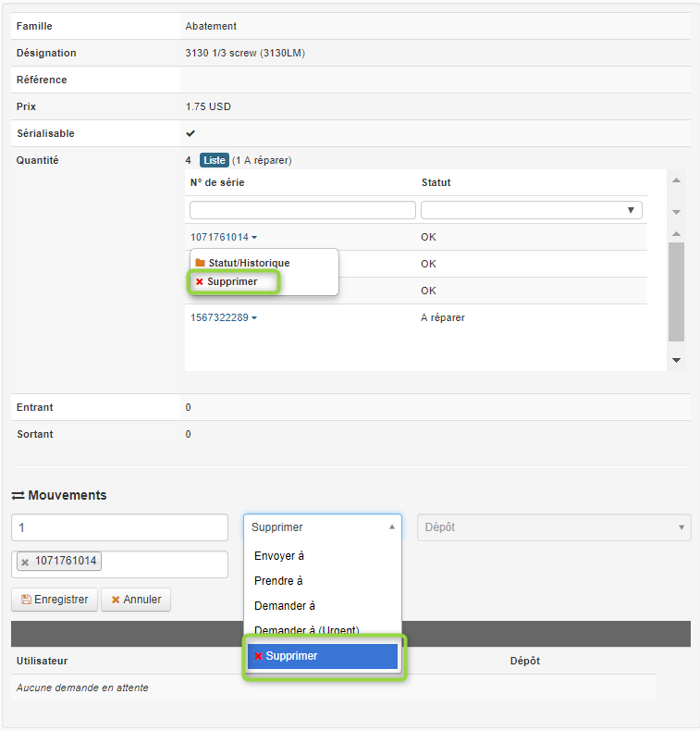Expand the menu for serial 1567322289
Screen dimensions: 700x731
(x=254, y=318)
